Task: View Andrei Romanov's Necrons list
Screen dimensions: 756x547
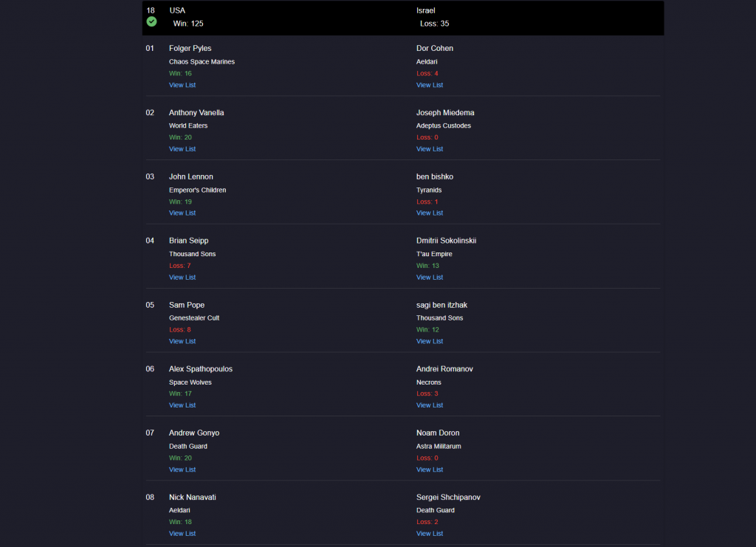Action: 430,405
